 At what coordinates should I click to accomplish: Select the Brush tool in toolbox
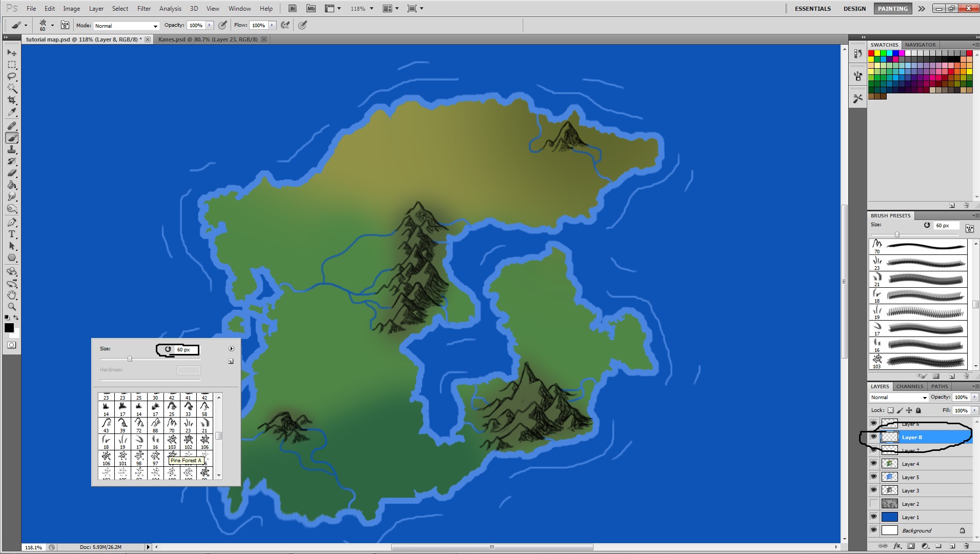click(x=12, y=137)
